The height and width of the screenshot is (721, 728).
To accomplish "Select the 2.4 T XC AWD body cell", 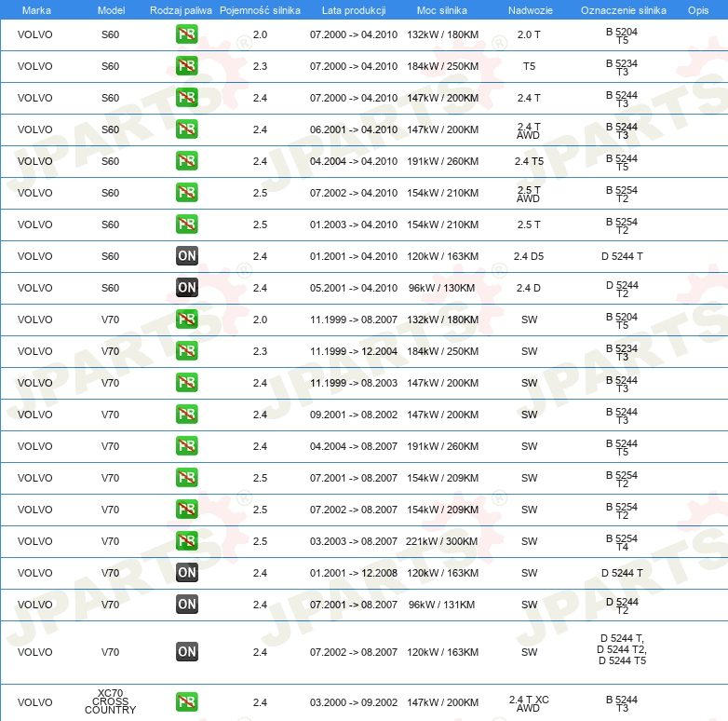I will click(x=529, y=703).
